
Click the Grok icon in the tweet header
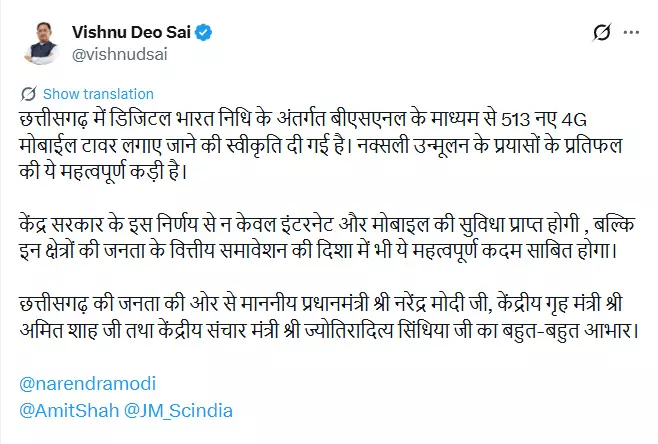point(602,34)
